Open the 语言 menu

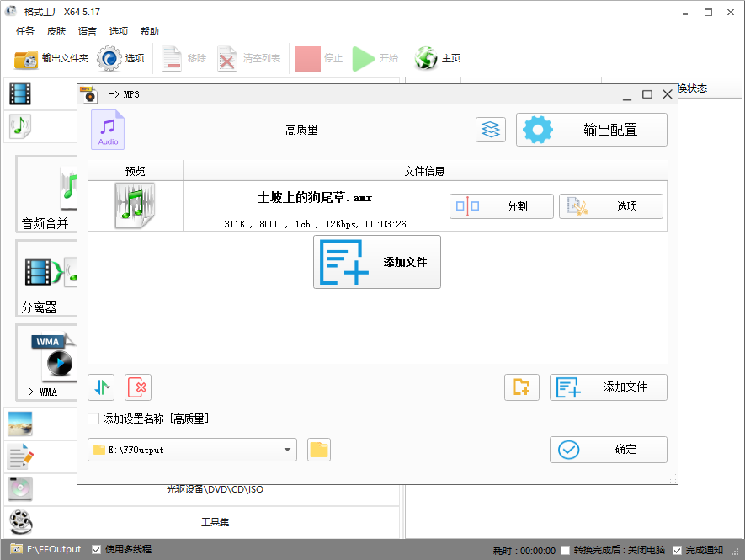tap(87, 31)
